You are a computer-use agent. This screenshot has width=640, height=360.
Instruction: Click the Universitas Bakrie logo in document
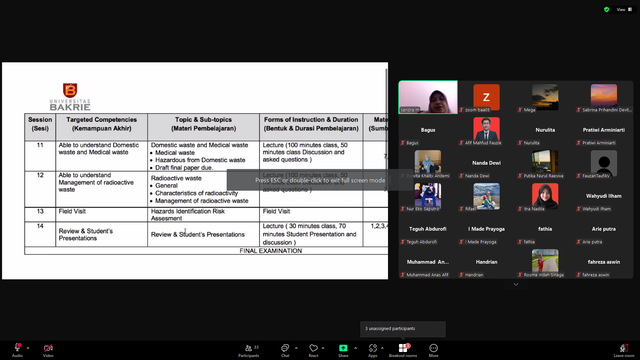point(70,96)
